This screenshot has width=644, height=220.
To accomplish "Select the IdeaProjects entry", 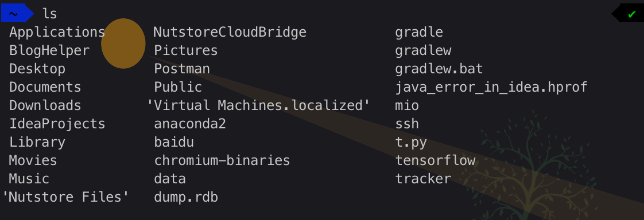I will pyautogui.click(x=57, y=124).
